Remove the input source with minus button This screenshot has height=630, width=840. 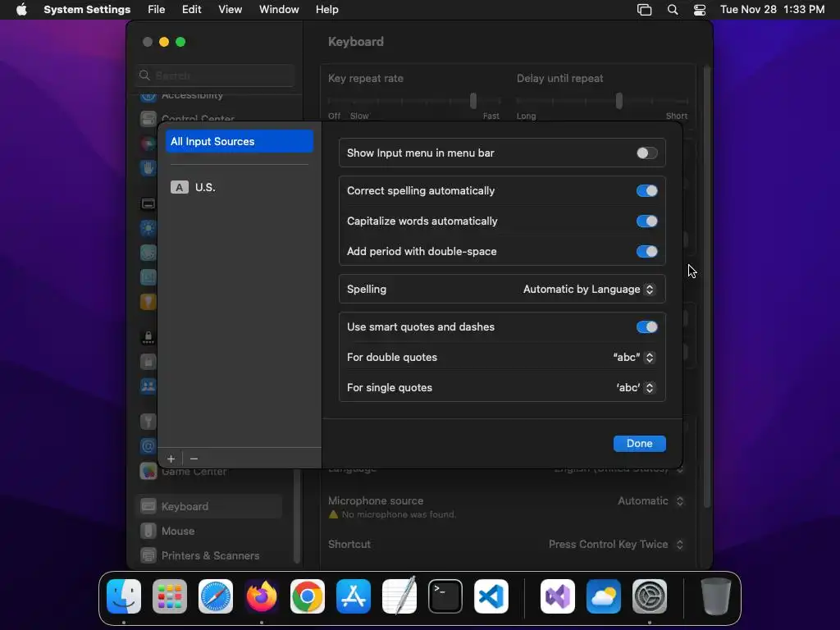coord(194,459)
